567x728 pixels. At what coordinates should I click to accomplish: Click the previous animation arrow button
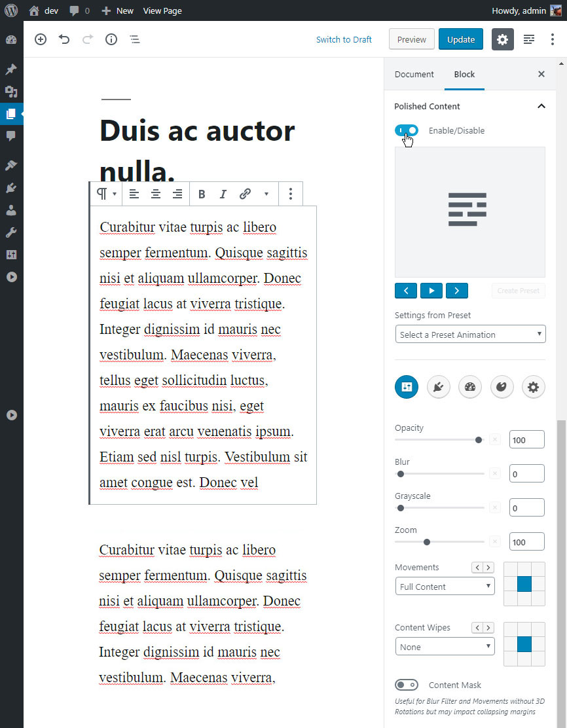click(x=406, y=291)
